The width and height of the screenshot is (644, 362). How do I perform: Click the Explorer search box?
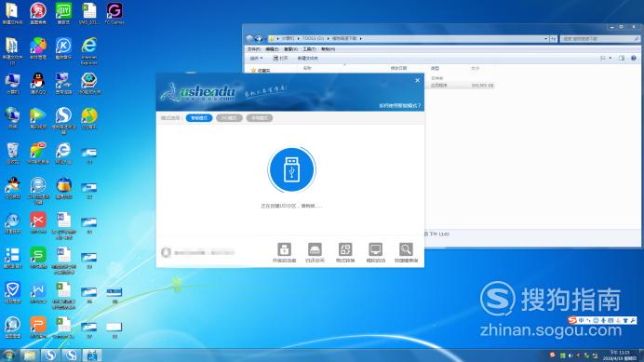599,39
